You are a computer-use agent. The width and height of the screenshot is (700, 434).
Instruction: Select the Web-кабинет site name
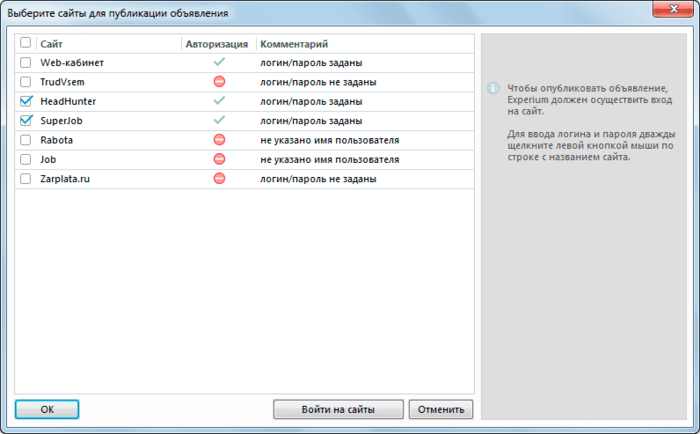pyautogui.click(x=72, y=63)
